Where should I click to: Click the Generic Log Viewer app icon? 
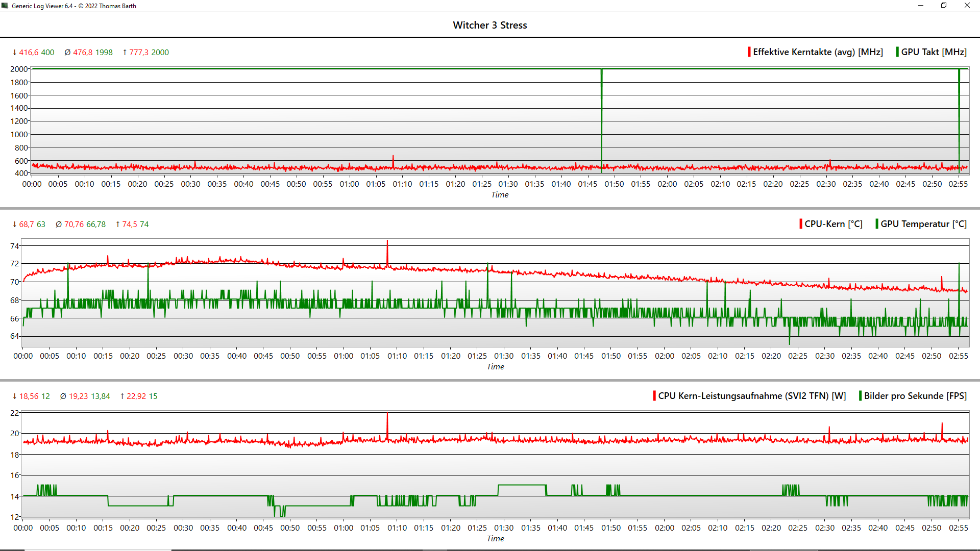point(5,6)
